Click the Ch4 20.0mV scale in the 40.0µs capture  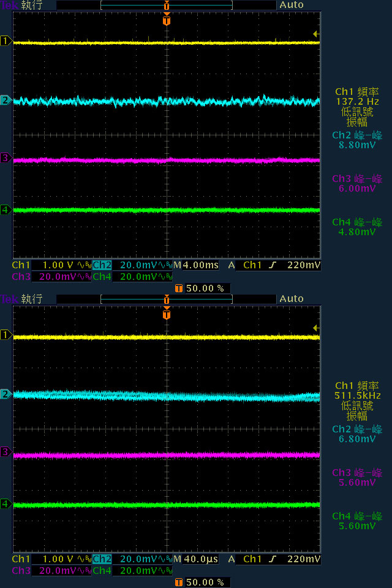tap(139, 571)
